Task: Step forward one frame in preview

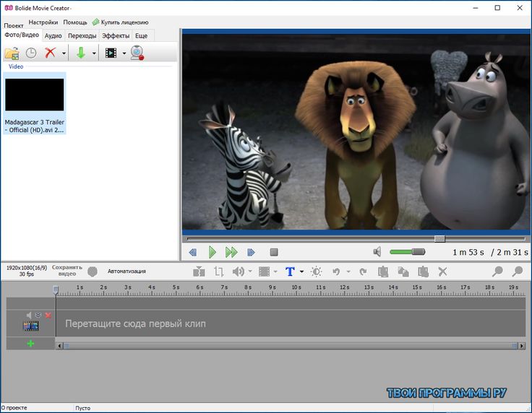Action: [x=251, y=253]
